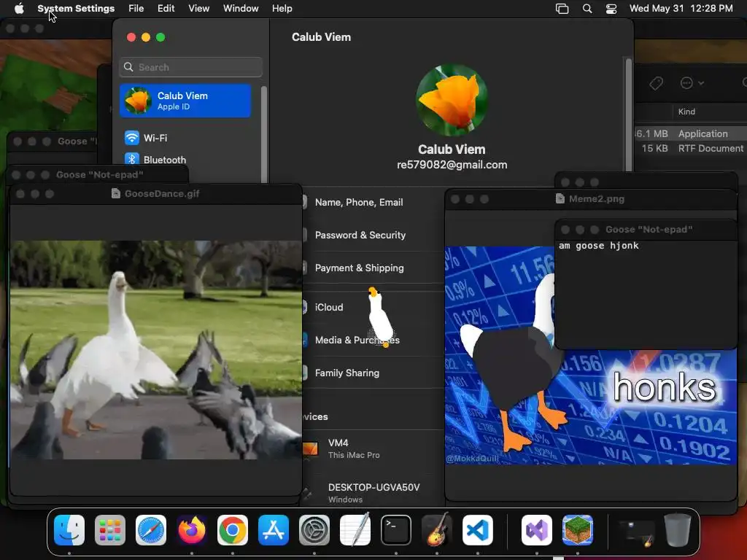
Task: Open Launchpad from the Dock
Action: (110, 530)
